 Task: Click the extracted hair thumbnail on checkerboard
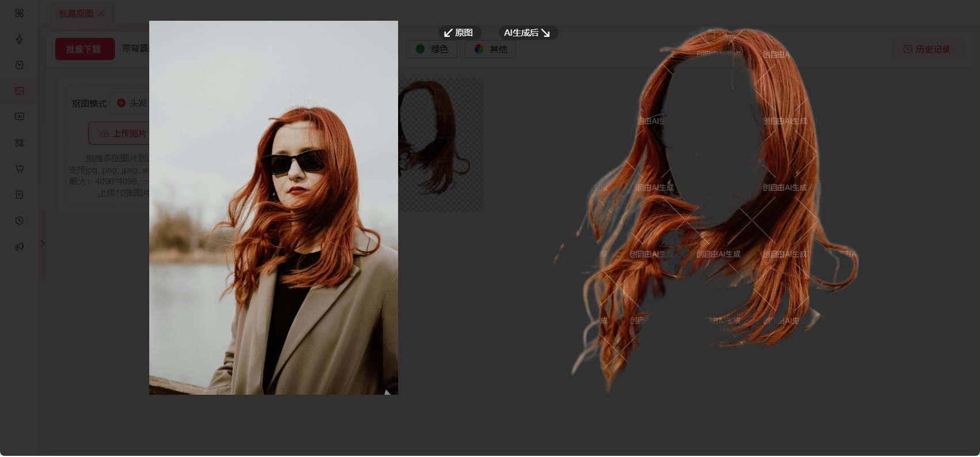440,144
